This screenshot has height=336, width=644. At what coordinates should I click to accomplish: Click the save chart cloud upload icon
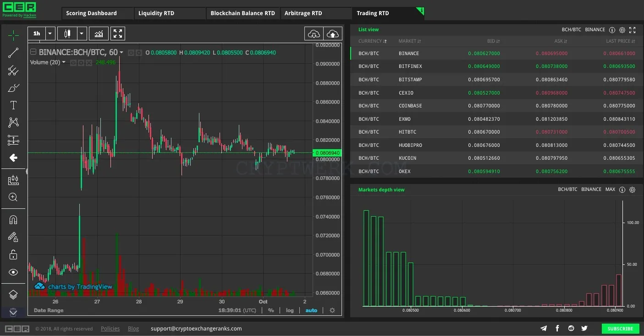[x=333, y=34]
